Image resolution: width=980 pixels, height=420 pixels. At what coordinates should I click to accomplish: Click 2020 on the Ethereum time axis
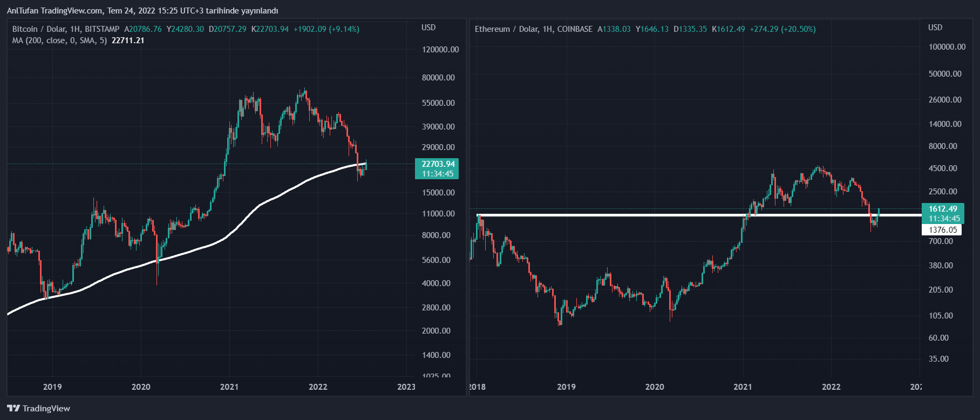click(655, 387)
